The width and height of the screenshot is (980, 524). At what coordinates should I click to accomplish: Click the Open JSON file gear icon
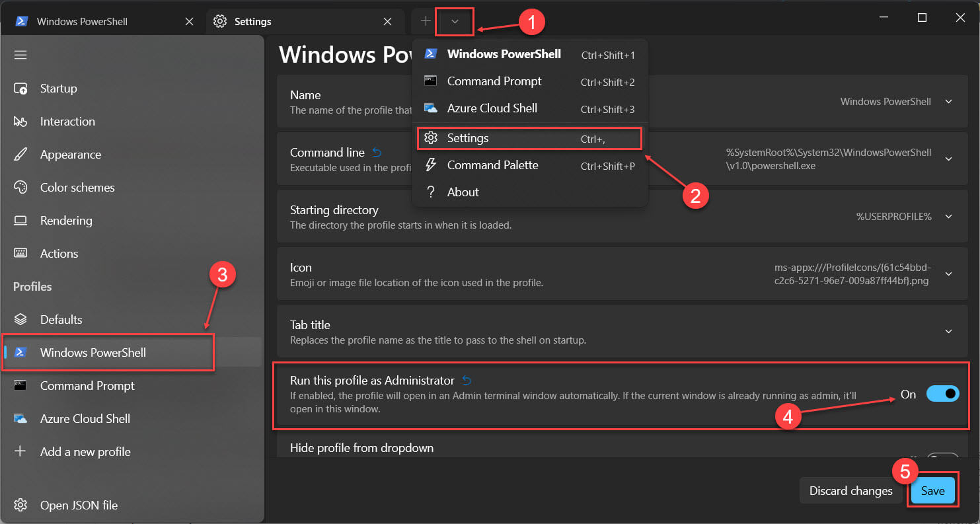20,505
